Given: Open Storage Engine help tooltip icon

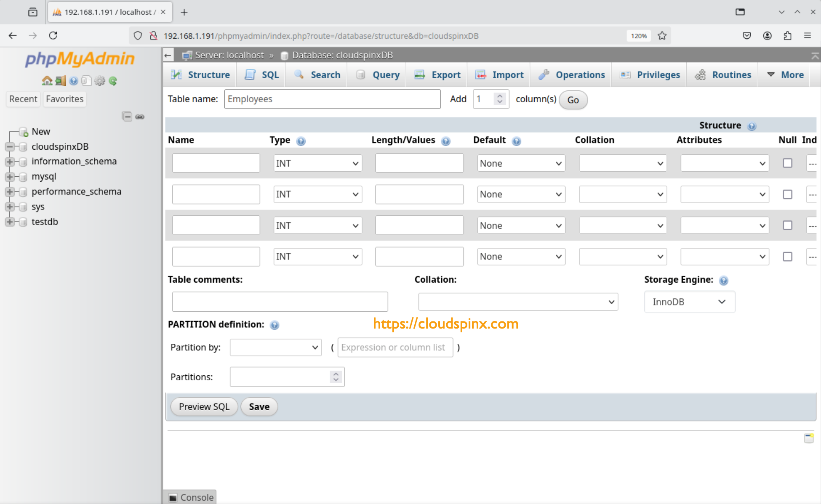Looking at the screenshot, I should (724, 280).
